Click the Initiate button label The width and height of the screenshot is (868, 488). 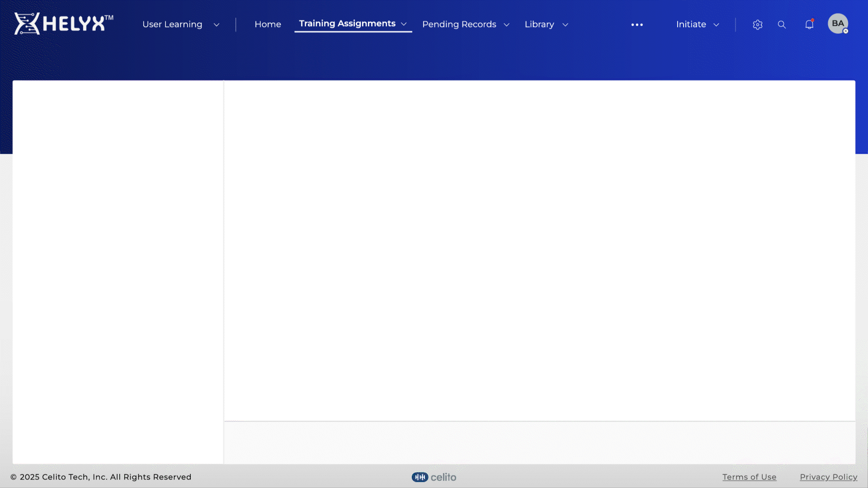691,24
